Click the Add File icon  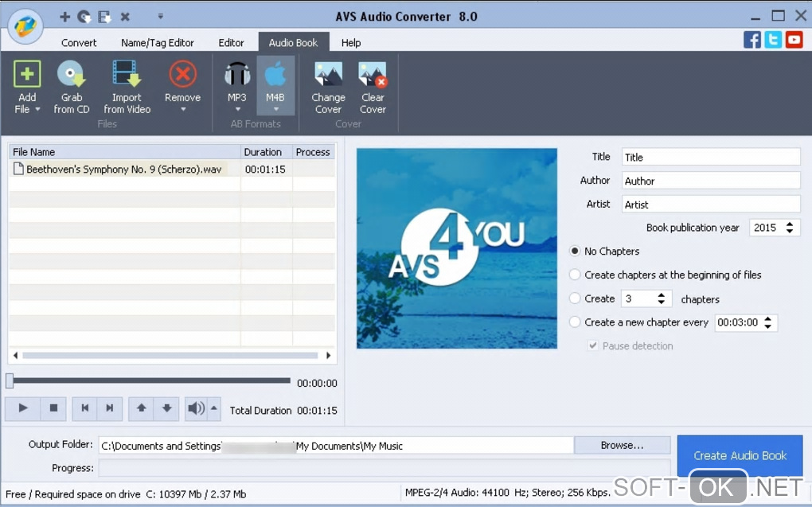(27, 73)
